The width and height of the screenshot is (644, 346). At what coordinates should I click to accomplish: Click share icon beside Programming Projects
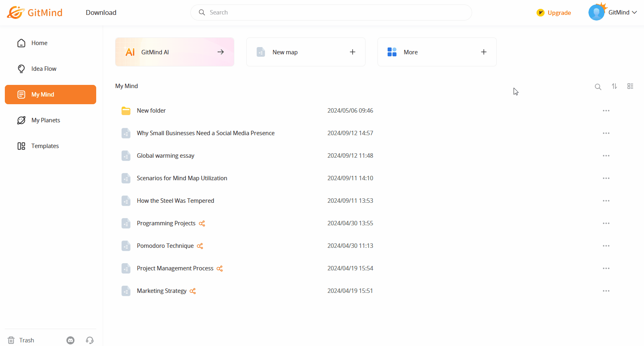tap(202, 224)
